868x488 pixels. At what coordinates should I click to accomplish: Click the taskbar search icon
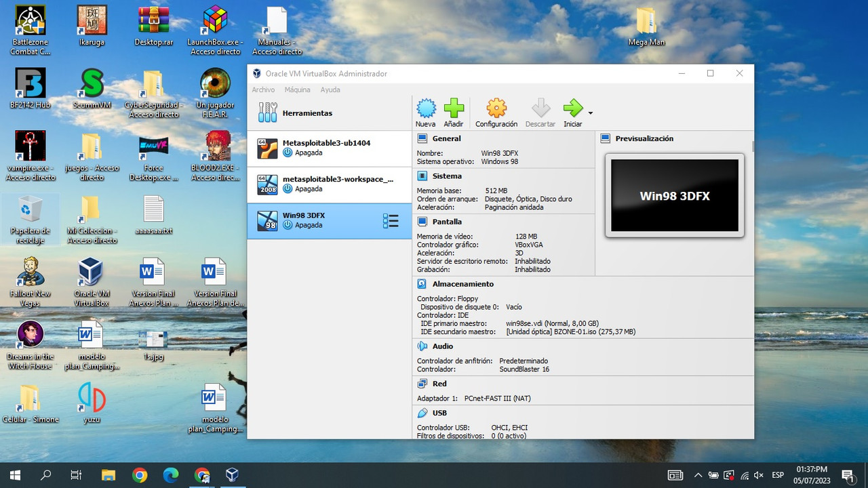coord(46,475)
